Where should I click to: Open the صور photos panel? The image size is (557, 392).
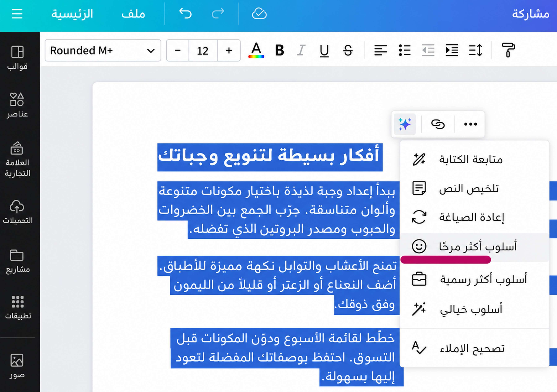pos(17,366)
